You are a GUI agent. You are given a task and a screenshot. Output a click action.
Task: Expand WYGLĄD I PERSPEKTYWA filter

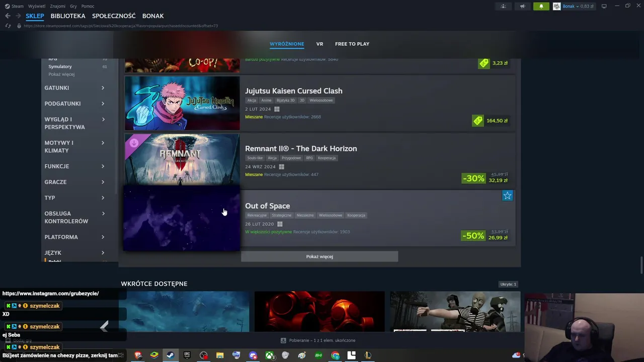(74, 123)
